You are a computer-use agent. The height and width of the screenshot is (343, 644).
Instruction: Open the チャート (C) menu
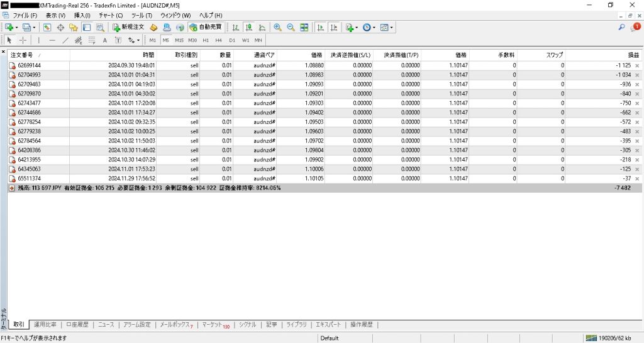(111, 15)
